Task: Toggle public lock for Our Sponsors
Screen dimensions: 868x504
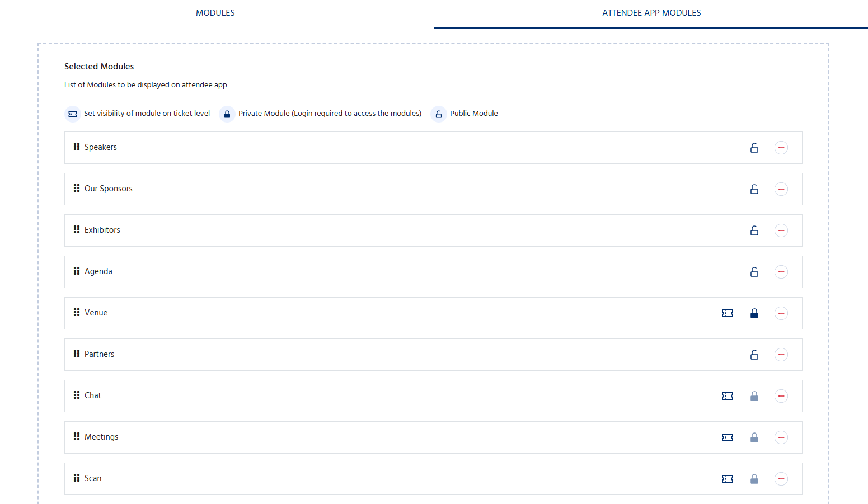Action: 754,189
